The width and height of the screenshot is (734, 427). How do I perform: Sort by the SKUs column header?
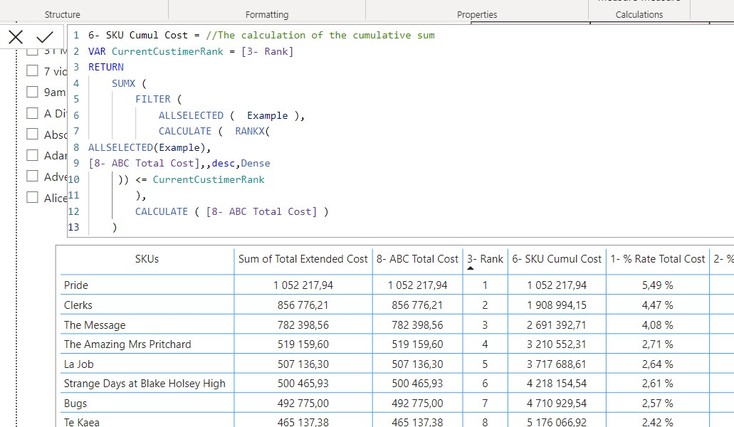(147, 259)
